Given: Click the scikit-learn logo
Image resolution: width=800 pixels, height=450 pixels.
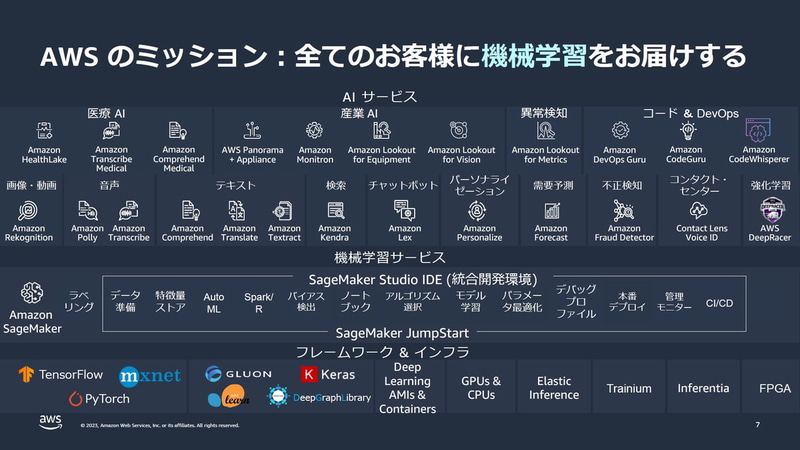Looking at the screenshot, I should click(229, 396).
